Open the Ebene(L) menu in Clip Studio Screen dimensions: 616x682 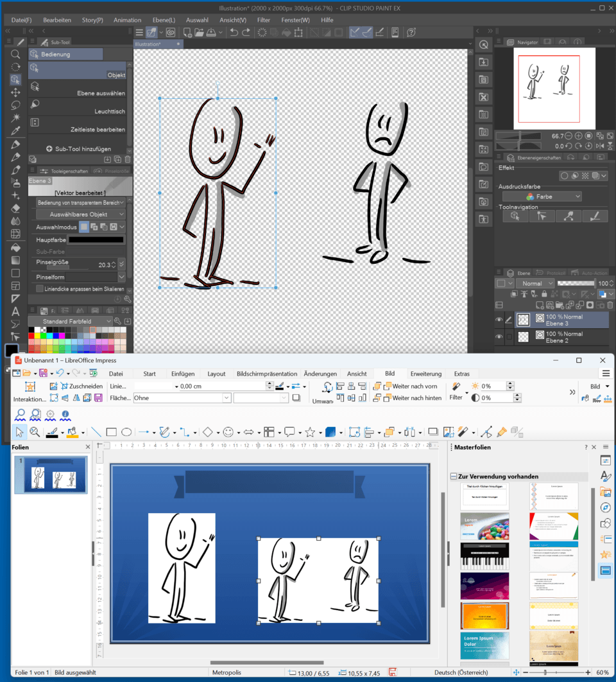tap(164, 20)
